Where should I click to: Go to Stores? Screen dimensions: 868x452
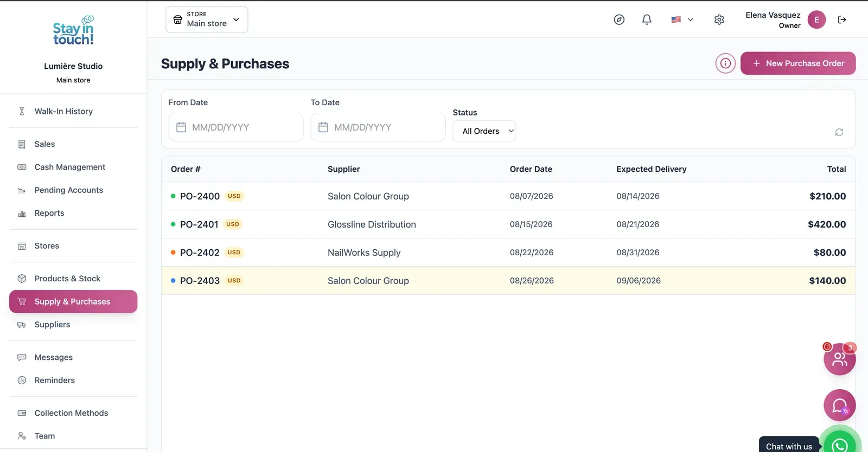point(73,246)
